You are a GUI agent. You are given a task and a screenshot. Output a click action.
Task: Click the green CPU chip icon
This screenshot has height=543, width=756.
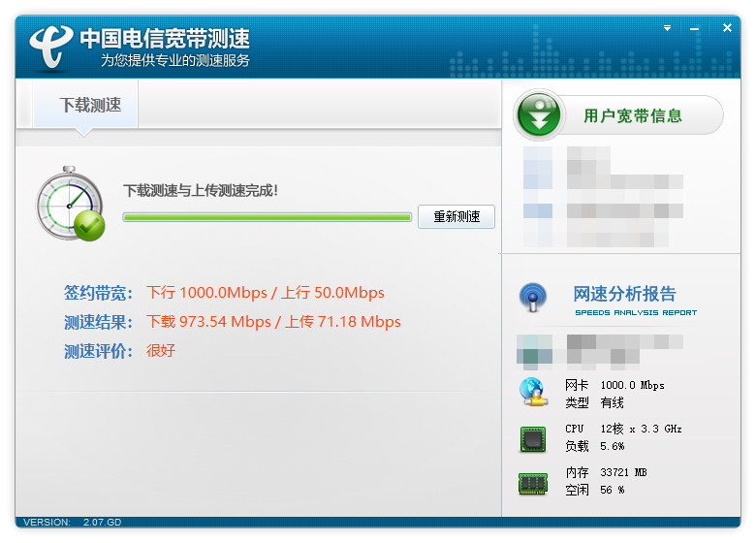[x=533, y=439]
